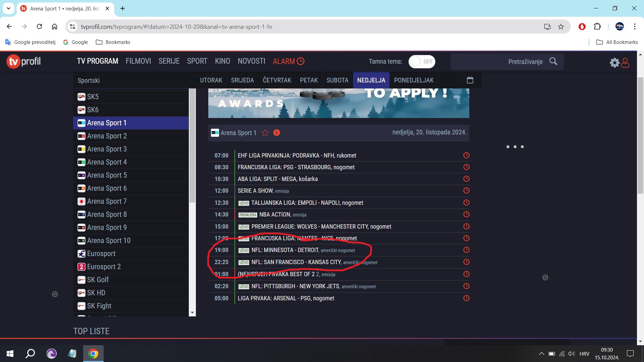Screen dimensions: 644x362
Task: Switch to the PONEDJELJAK day tab
Action: click(414, 80)
